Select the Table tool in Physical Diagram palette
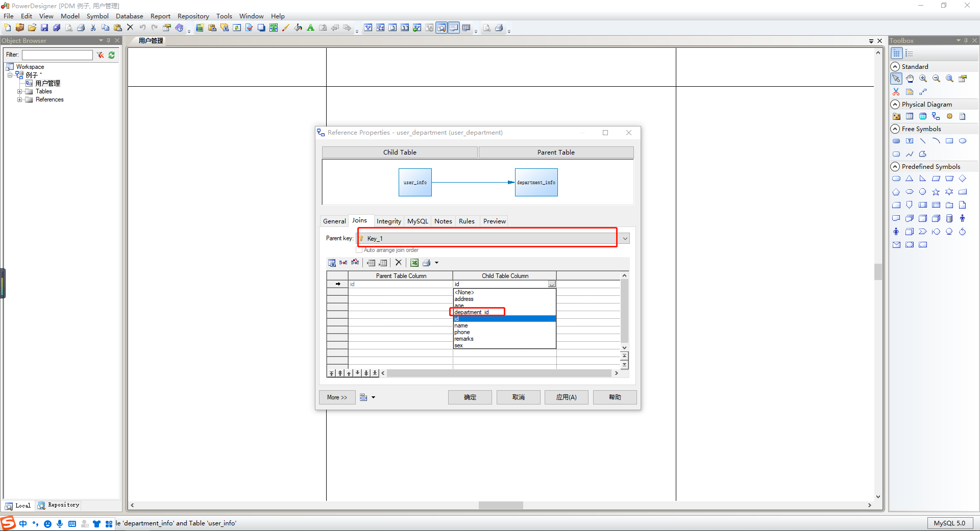Image resolution: width=980 pixels, height=531 pixels. [x=910, y=116]
